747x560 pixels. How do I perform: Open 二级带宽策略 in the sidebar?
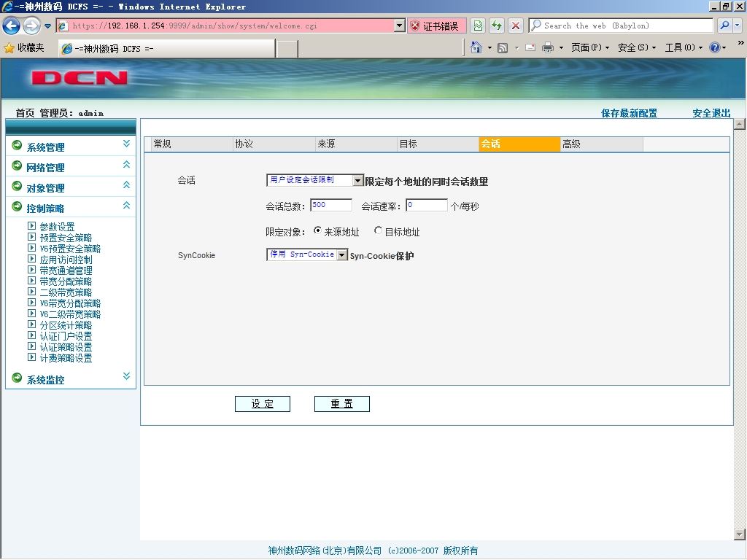pos(66,292)
